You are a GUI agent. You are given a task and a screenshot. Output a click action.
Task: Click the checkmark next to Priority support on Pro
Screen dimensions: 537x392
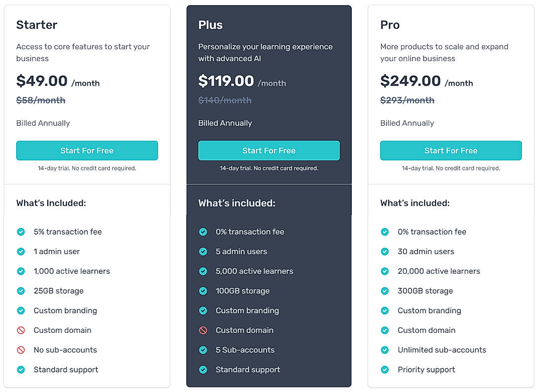pos(384,369)
